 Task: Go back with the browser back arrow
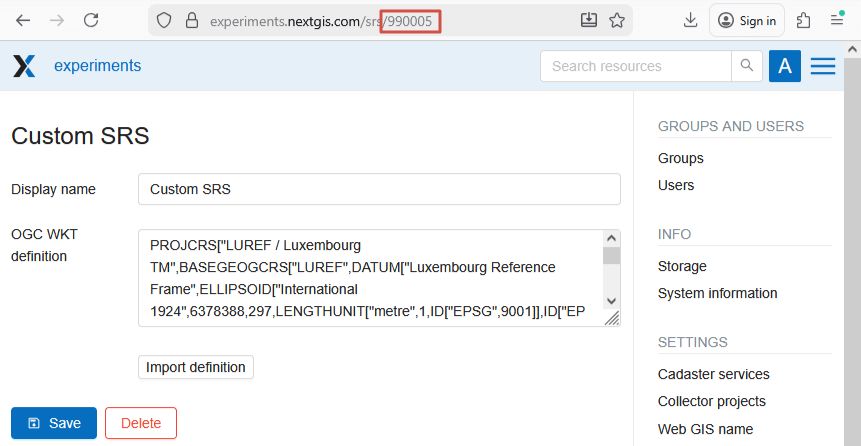point(23,20)
